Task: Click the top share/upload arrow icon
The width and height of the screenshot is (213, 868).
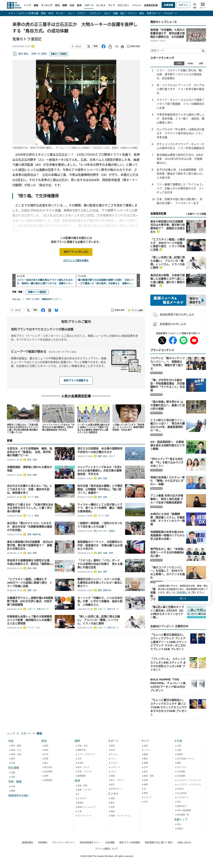Action: pyautogui.click(x=110, y=46)
